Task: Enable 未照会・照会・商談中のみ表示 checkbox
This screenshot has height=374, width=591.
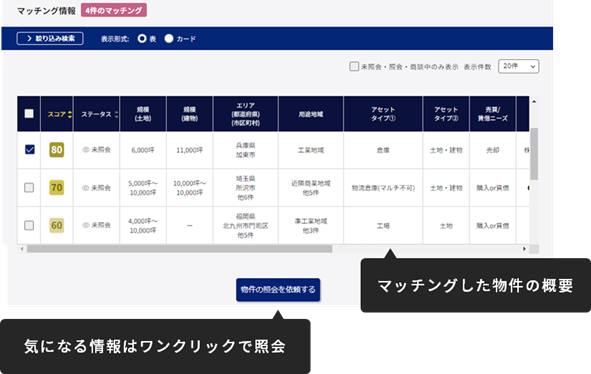Action: pos(354,66)
